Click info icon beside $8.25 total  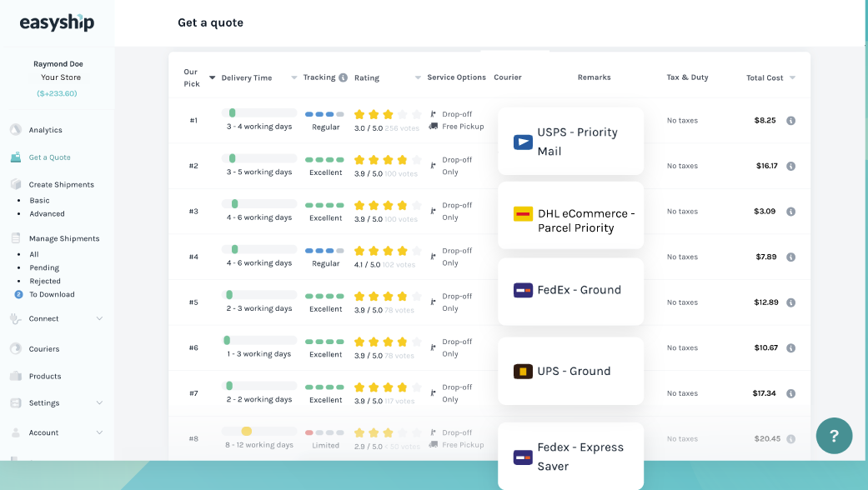point(790,121)
